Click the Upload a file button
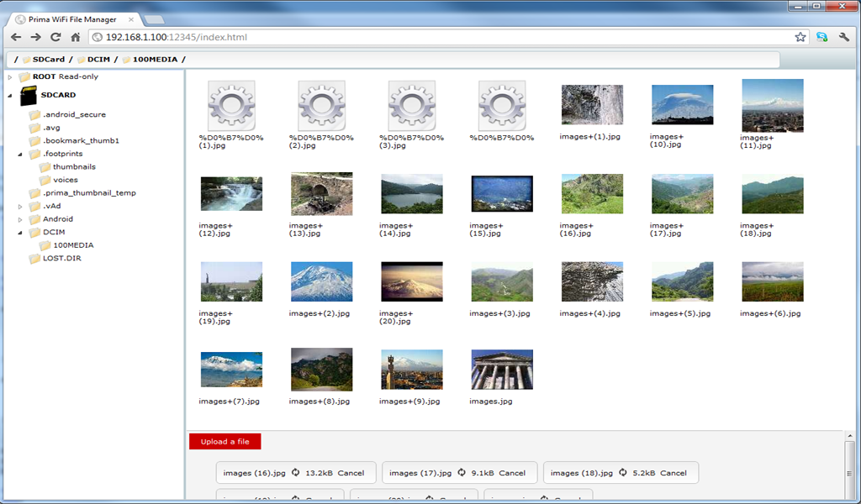The image size is (861, 504). click(224, 440)
